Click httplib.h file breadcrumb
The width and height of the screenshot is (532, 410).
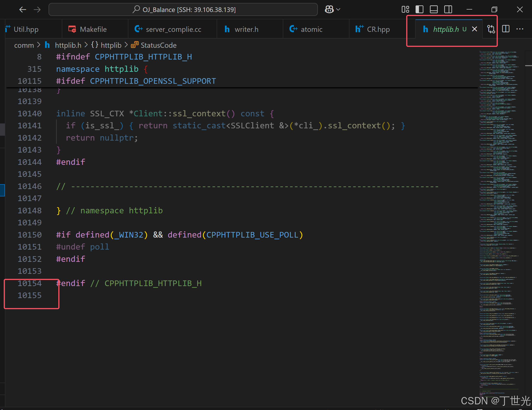tap(68, 45)
